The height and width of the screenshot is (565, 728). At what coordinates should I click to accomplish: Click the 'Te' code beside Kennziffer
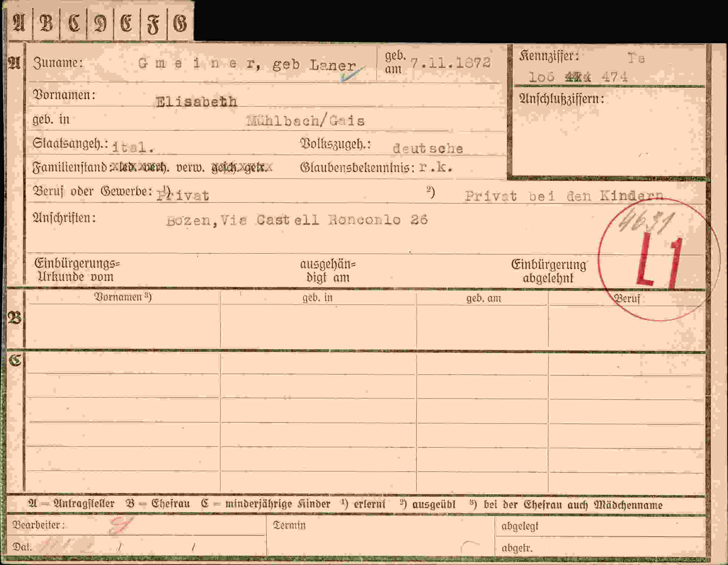point(636,58)
